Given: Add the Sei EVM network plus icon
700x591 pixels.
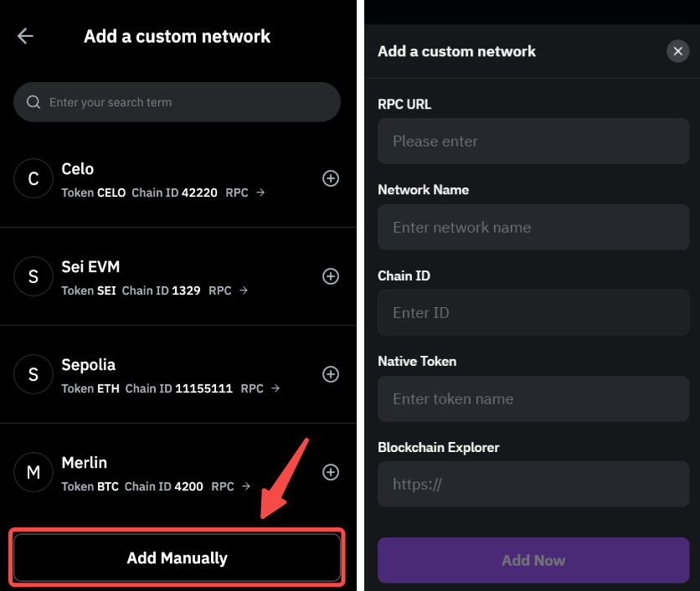Looking at the screenshot, I should [331, 276].
